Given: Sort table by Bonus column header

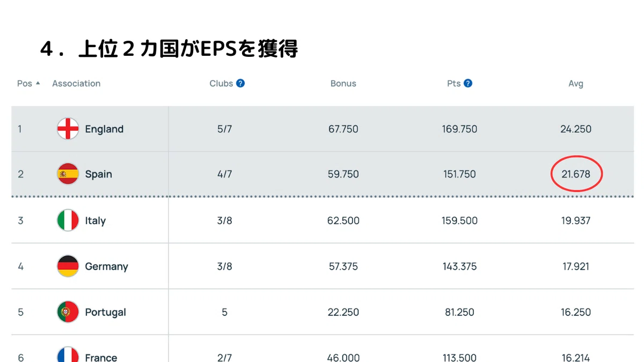Looking at the screenshot, I should click(x=343, y=84).
